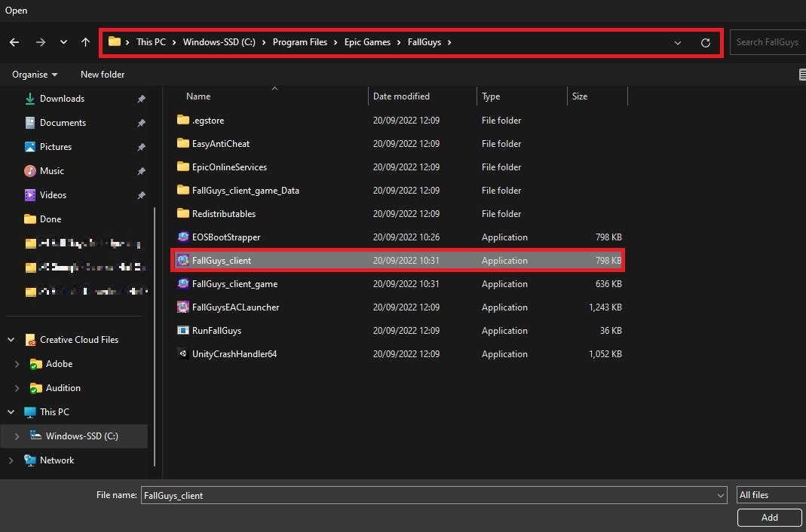The height and width of the screenshot is (532, 806).
Task: Refresh the FallGuys folder view
Action: click(706, 43)
